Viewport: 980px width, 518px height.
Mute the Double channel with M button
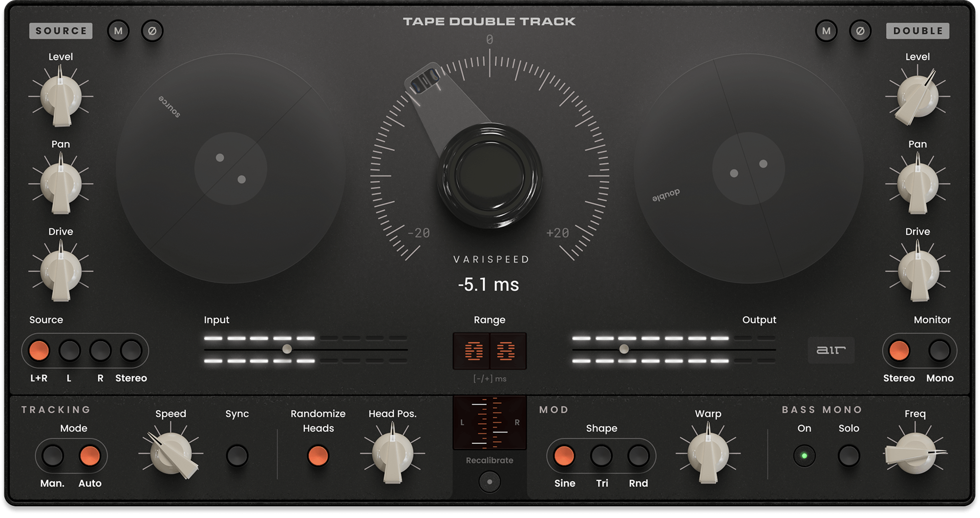(x=826, y=31)
